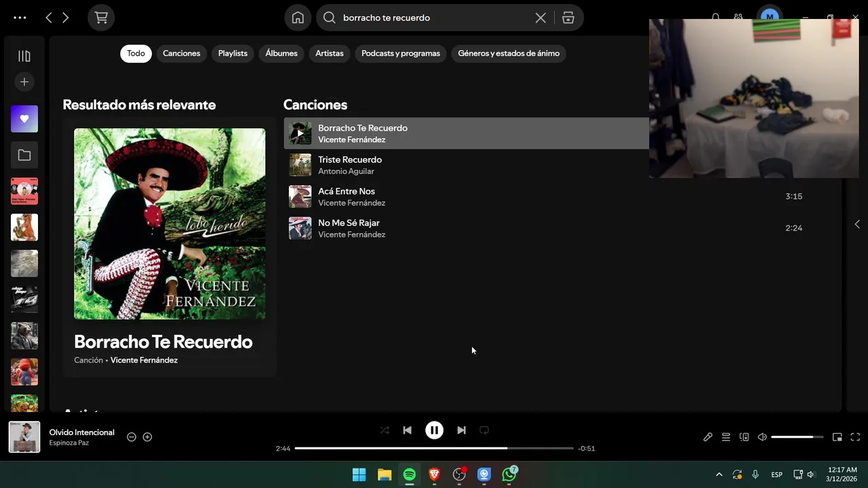Viewport: 868px width, 488px height.
Task: Skip to previous track
Action: click(x=407, y=430)
